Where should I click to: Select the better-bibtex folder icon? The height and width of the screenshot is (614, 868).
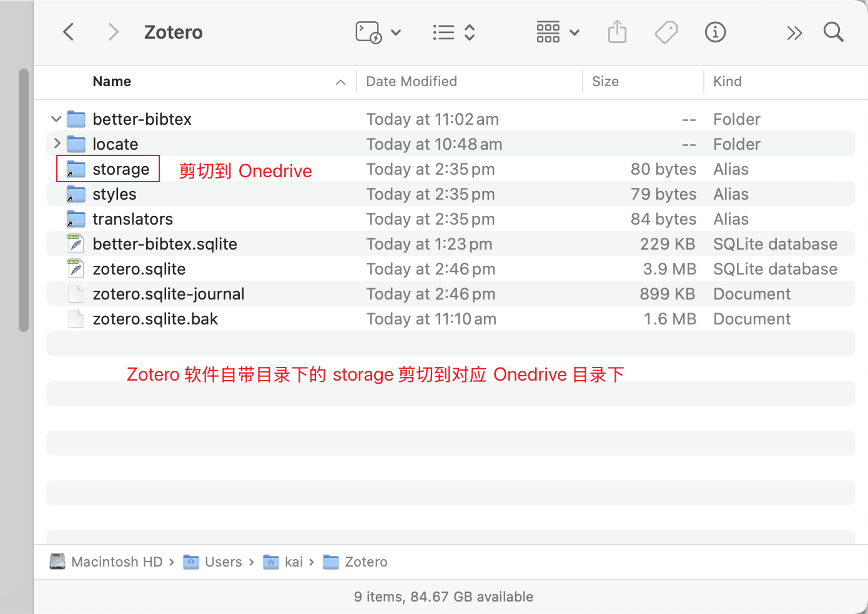click(76, 119)
